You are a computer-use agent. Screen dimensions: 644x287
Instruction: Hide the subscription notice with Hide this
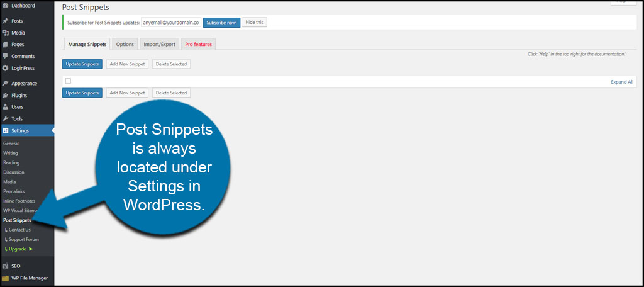click(255, 22)
